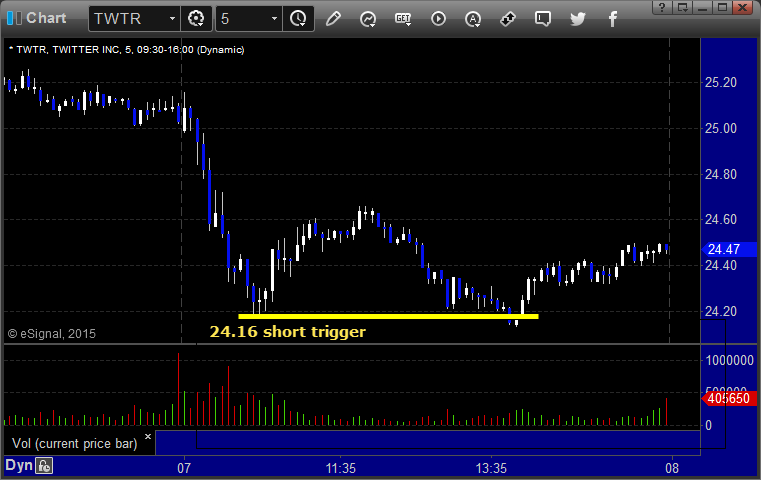
Task: Click the 11:35 time axis label
Action: tap(340, 468)
